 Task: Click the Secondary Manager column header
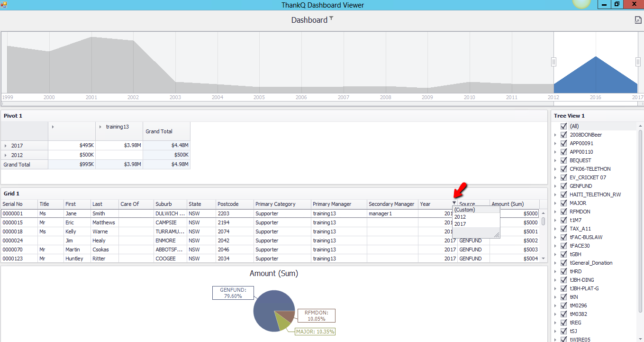pos(393,204)
